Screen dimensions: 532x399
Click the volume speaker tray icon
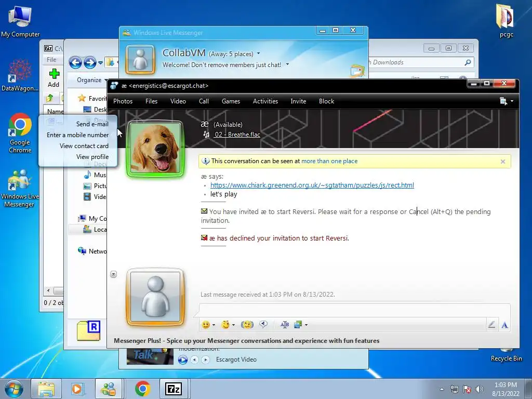point(479,389)
